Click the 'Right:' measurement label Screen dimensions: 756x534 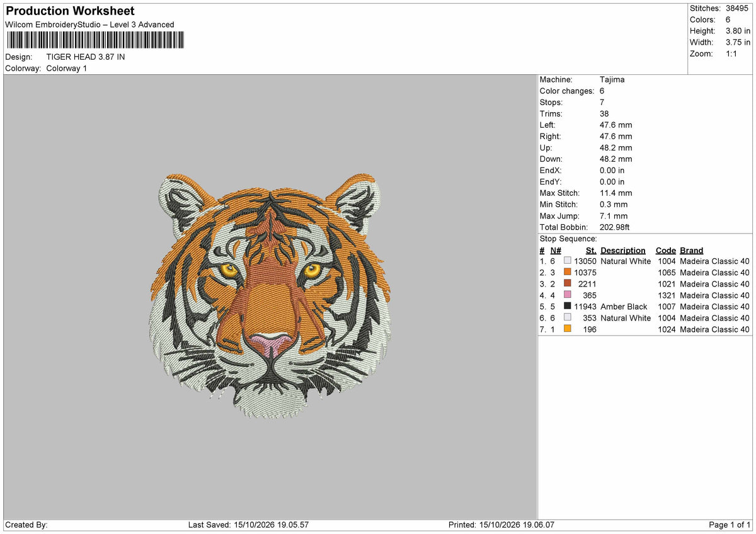tap(550, 136)
